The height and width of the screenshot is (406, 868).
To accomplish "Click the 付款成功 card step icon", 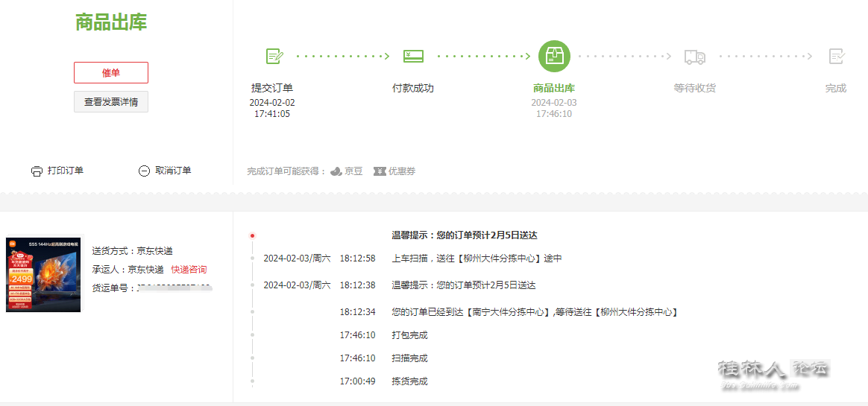I will [x=414, y=56].
